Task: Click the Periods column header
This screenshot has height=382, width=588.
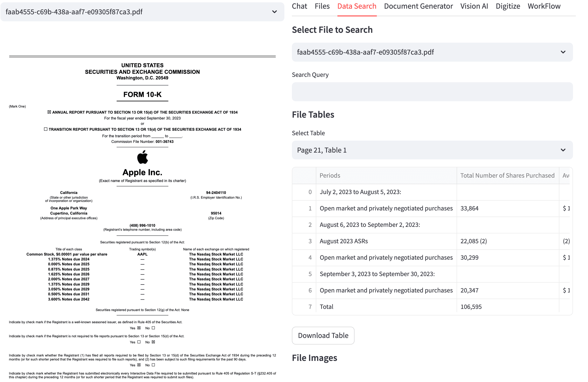Action: click(x=386, y=176)
